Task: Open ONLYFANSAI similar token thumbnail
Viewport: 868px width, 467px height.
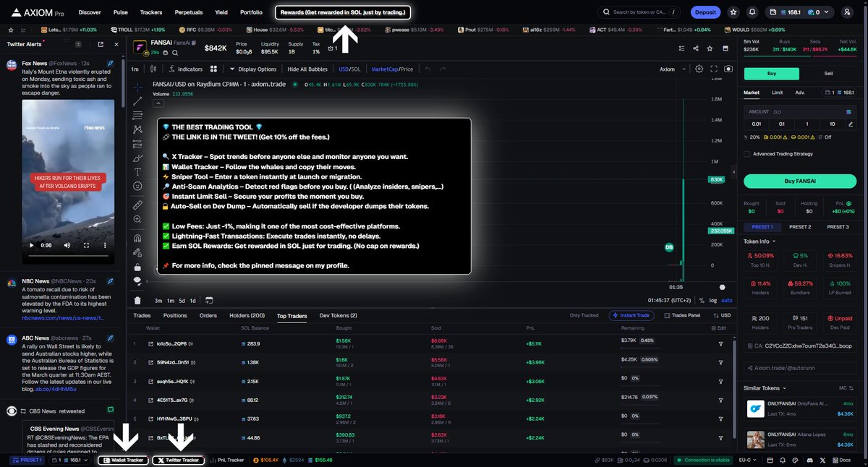Action: pyautogui.click(x=756, y=409)
